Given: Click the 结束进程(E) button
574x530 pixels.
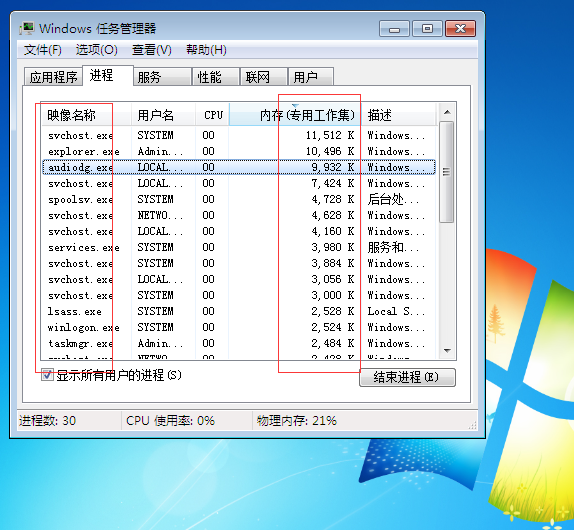Looking at the screenshot, I should pyautogui.click(x=407, y=377).
